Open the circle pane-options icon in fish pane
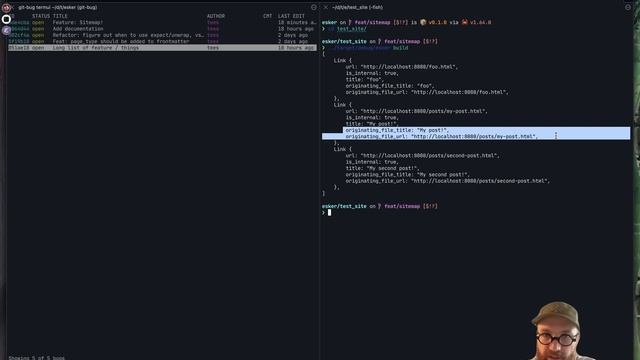The image size is (640, 360). pos(628,7)
